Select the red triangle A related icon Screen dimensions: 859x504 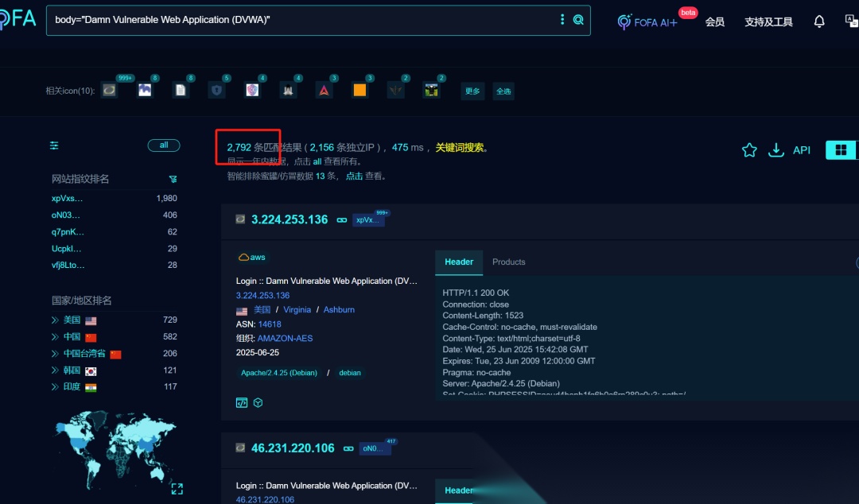324,91
